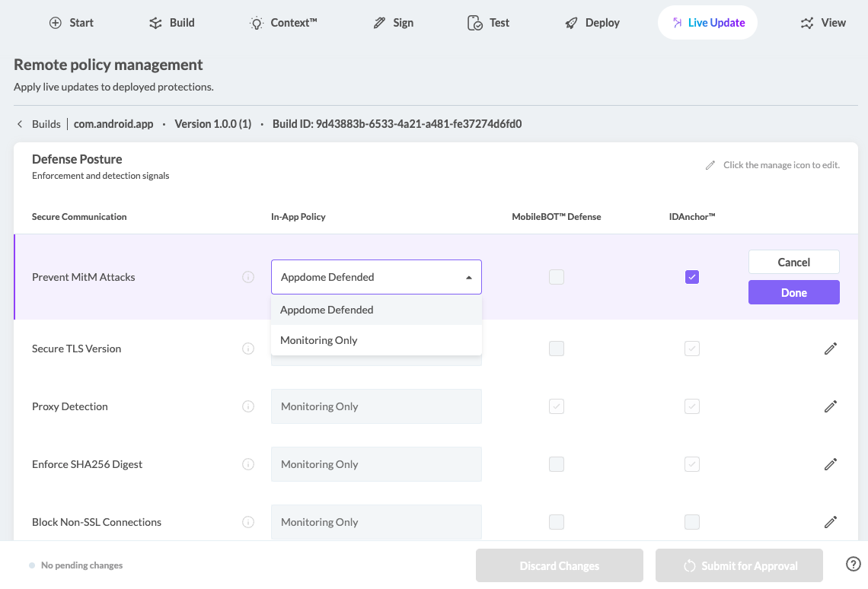Toggle MobileBOT Defense checkbox for Proxy Detection
Viewport: 868px width, 589px height.
click(557, 406)
